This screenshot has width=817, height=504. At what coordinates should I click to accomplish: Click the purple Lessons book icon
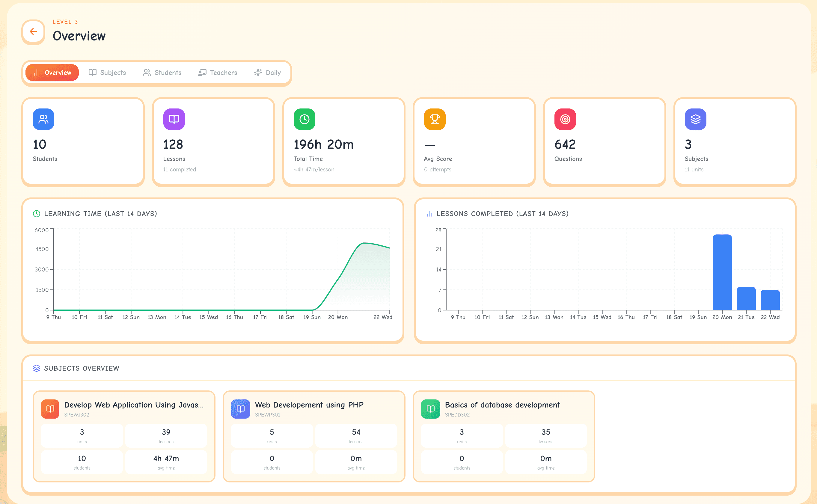click(x=174, y=119)
